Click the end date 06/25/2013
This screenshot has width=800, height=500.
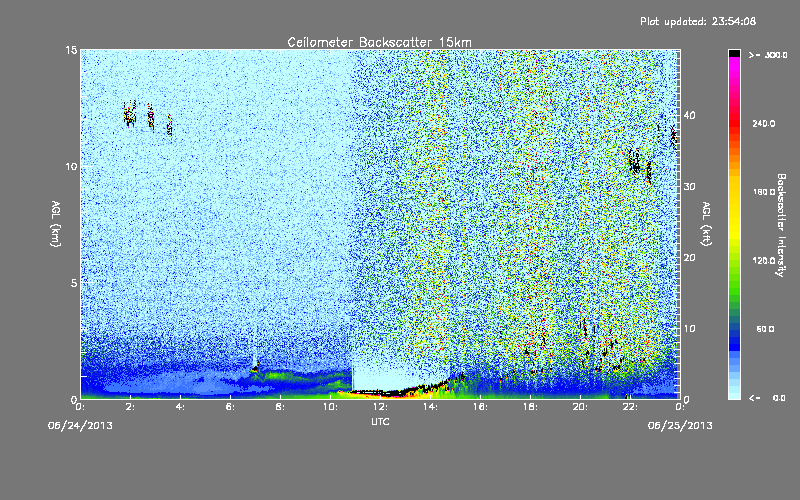tap(680, 426)
